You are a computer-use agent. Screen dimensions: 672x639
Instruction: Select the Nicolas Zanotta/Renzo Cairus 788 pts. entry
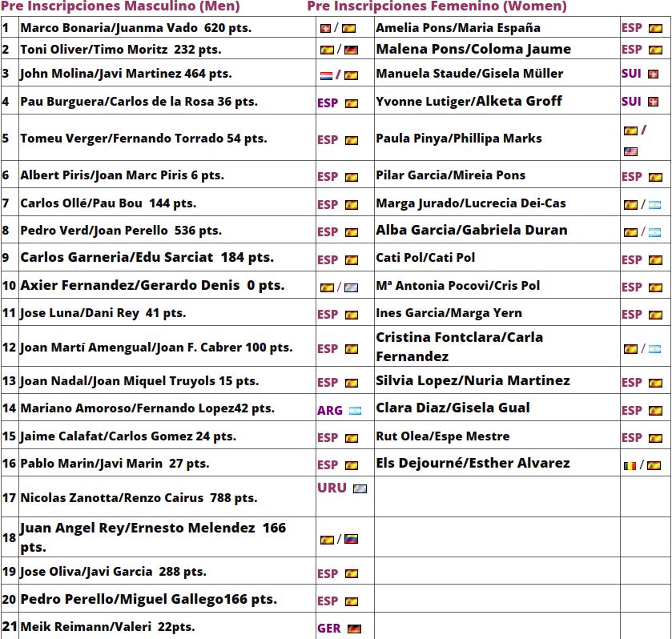point(139,498)
